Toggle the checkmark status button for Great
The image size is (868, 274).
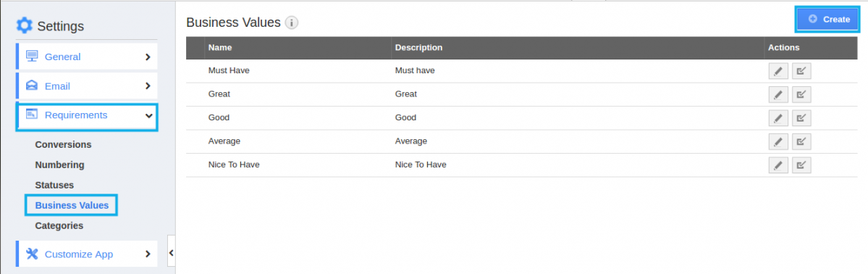coord(801,95)
